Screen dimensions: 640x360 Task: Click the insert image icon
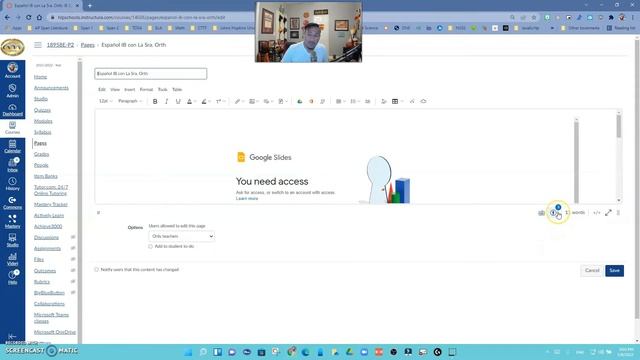point(252,101)
